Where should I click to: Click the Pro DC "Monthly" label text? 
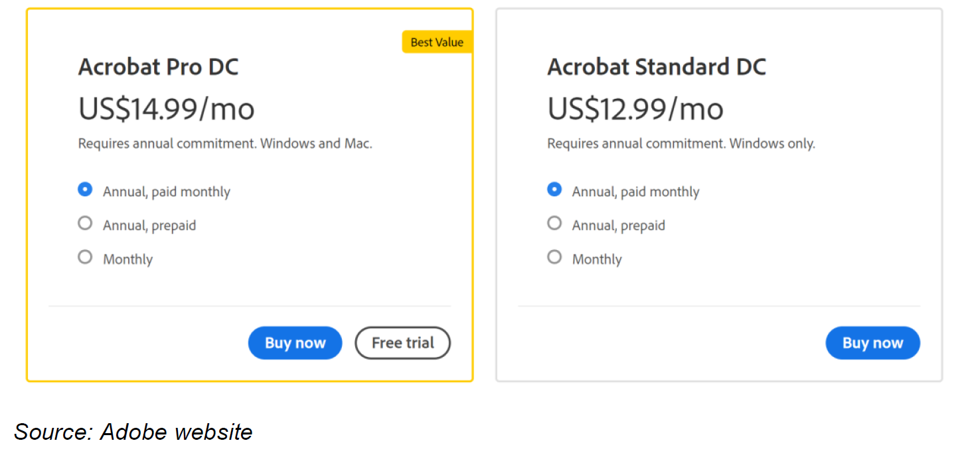coord(127,259)
